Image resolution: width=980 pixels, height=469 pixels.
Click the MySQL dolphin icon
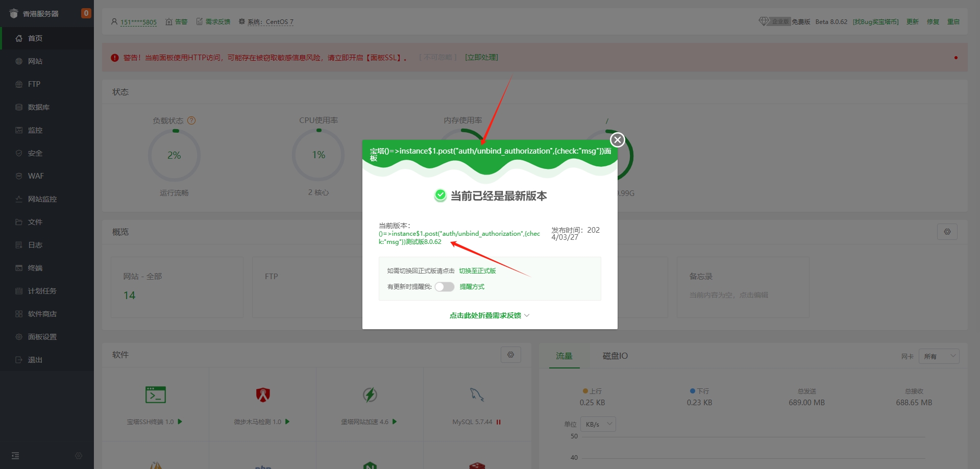[x=477, y=394]
